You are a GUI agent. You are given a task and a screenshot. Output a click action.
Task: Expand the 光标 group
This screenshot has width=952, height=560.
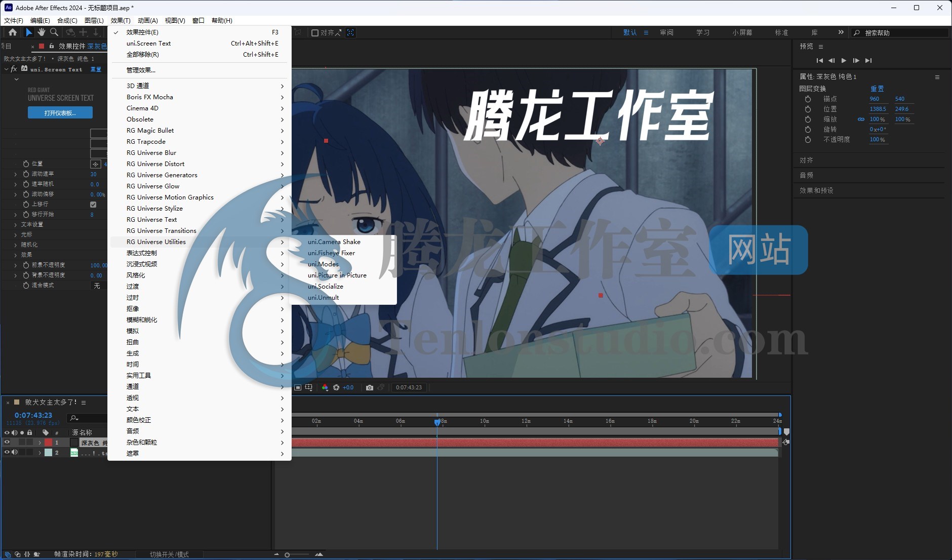point(16,235)
